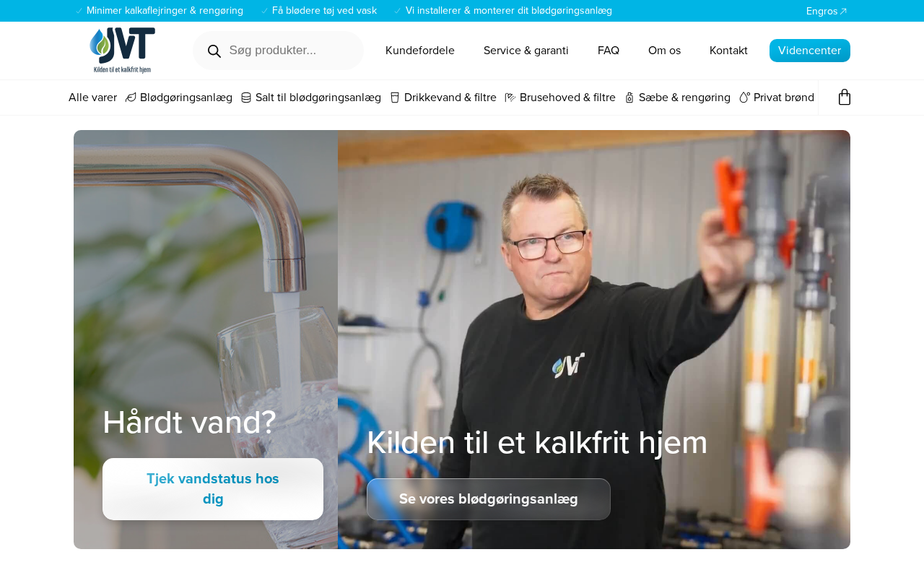The height and width of the screenshot is (578, 924).
Task: Open the FAQ page
Action: (x=609, y=51)
